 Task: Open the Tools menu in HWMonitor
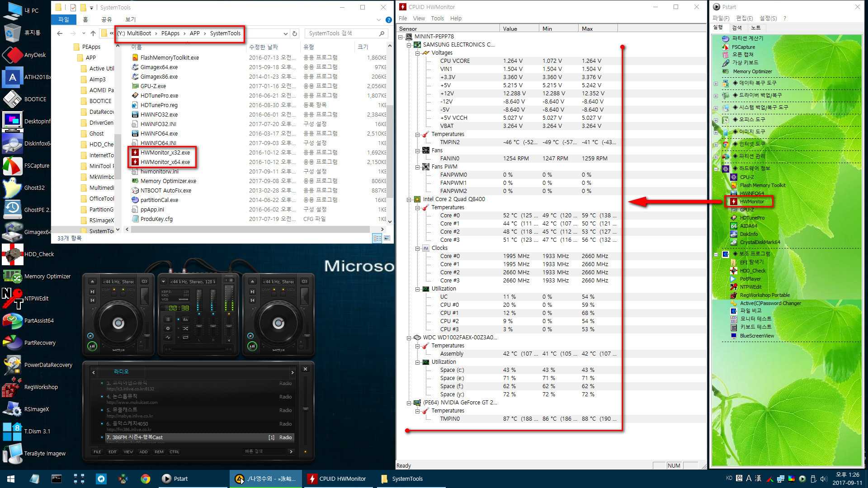tap(437, 18)
